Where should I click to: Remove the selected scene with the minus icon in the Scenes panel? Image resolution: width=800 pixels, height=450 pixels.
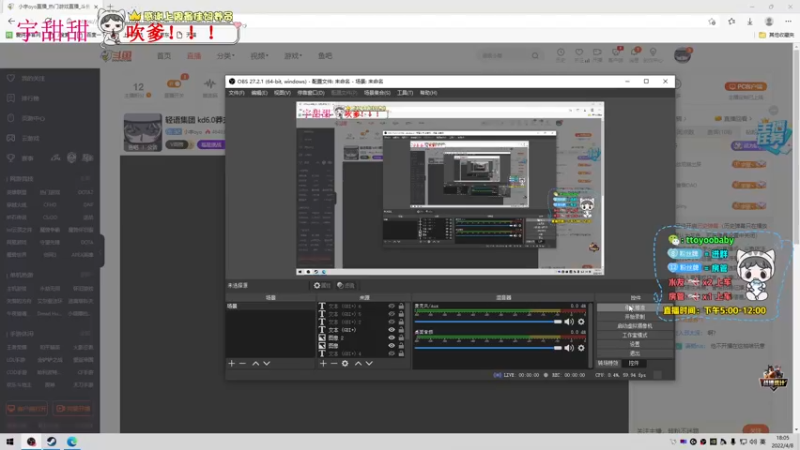[243, 363]
